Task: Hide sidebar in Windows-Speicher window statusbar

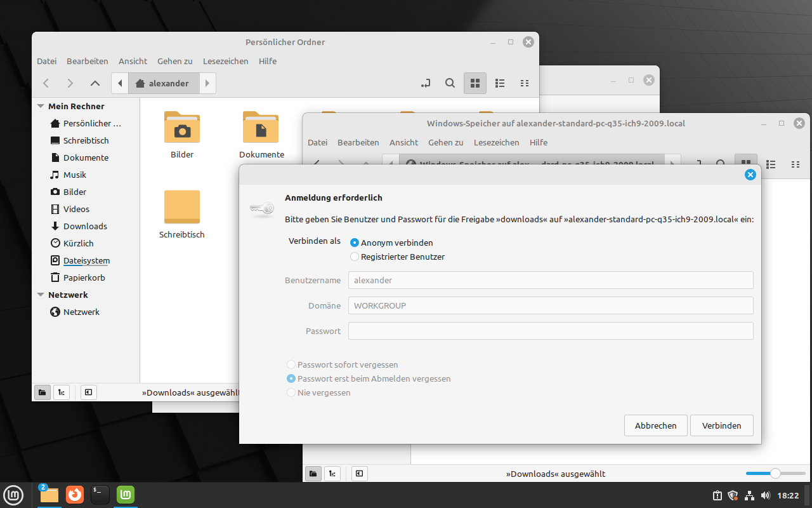Action: click(x=359, y=474)
